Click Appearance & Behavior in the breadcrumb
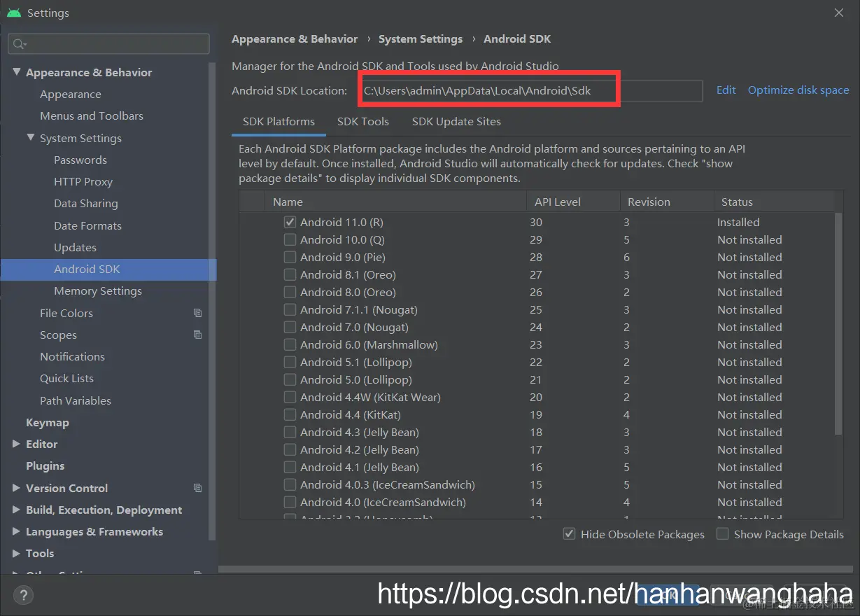The width and height of the screenshot is (860, 616). click(x=295, y=39)
